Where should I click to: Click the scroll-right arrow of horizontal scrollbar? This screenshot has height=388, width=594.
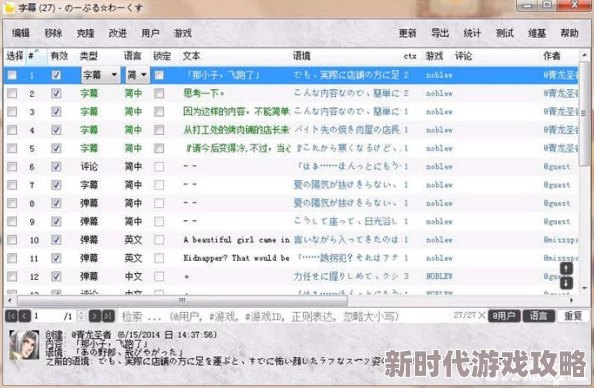(571, 300)
